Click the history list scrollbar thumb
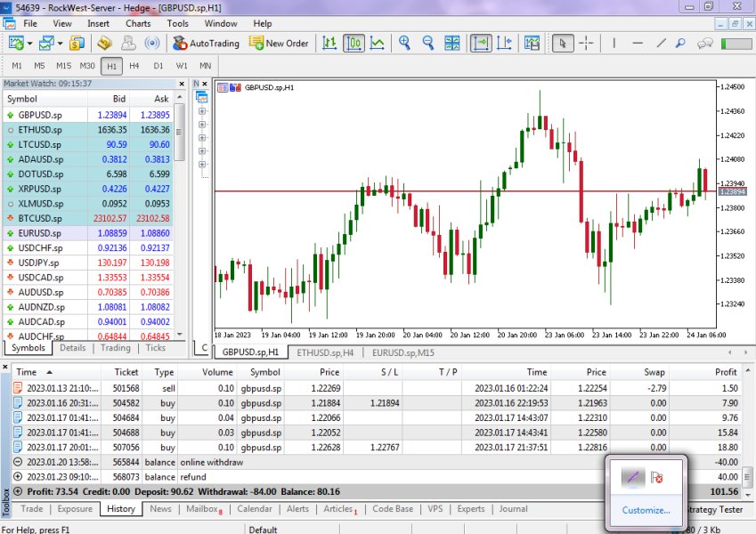 748,478
